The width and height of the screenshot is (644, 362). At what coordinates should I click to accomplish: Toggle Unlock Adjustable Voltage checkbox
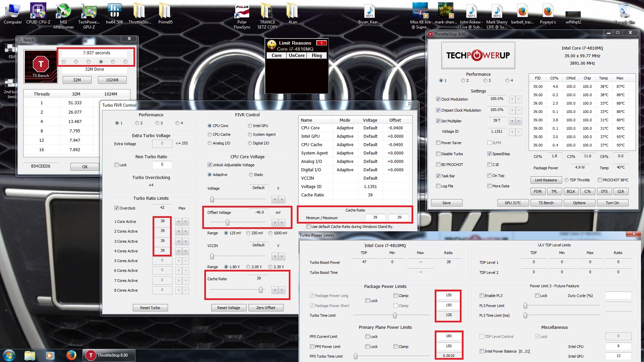pos(210,165)
